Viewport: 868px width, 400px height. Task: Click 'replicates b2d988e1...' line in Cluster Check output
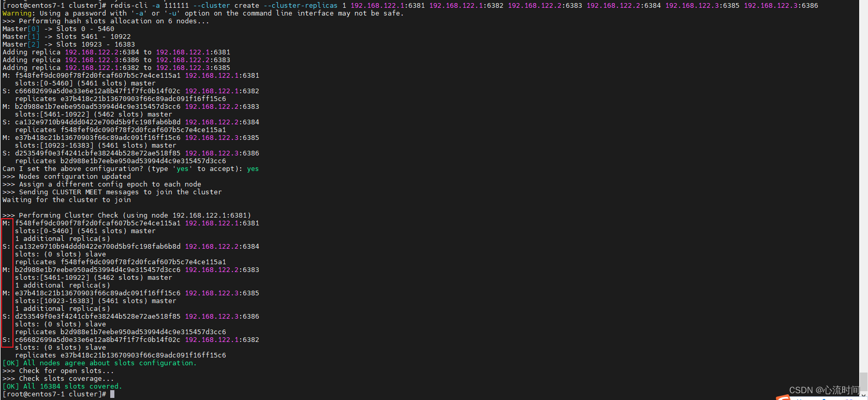click(121, 332)
